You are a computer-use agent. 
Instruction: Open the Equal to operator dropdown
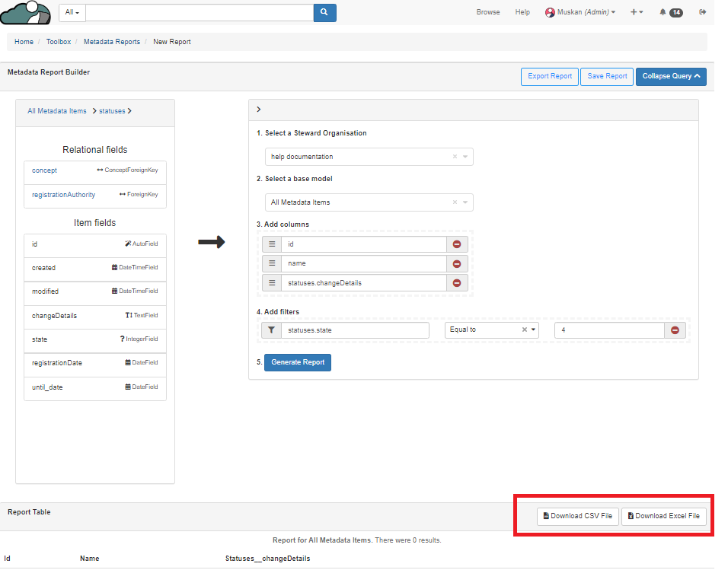point(534,330)
